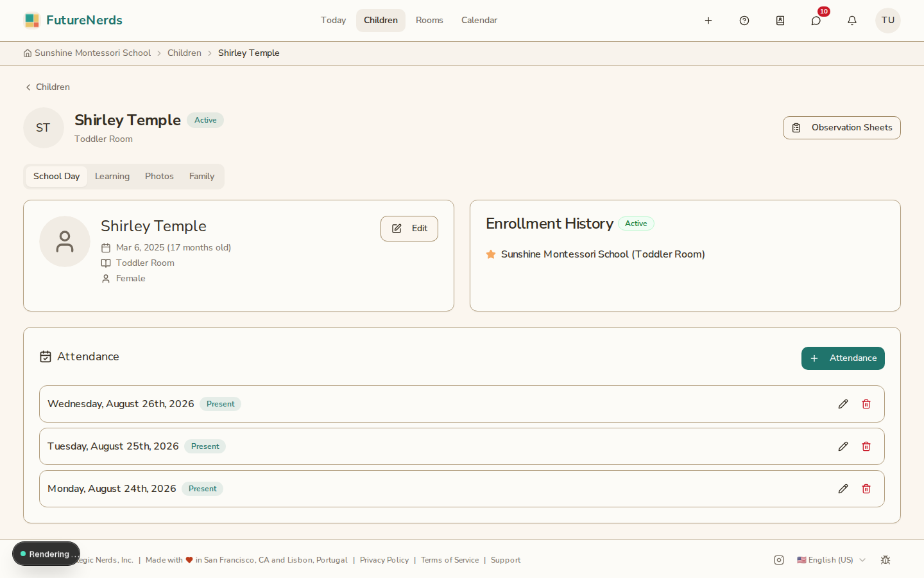Click the ST initials avatar

(44, 128)
